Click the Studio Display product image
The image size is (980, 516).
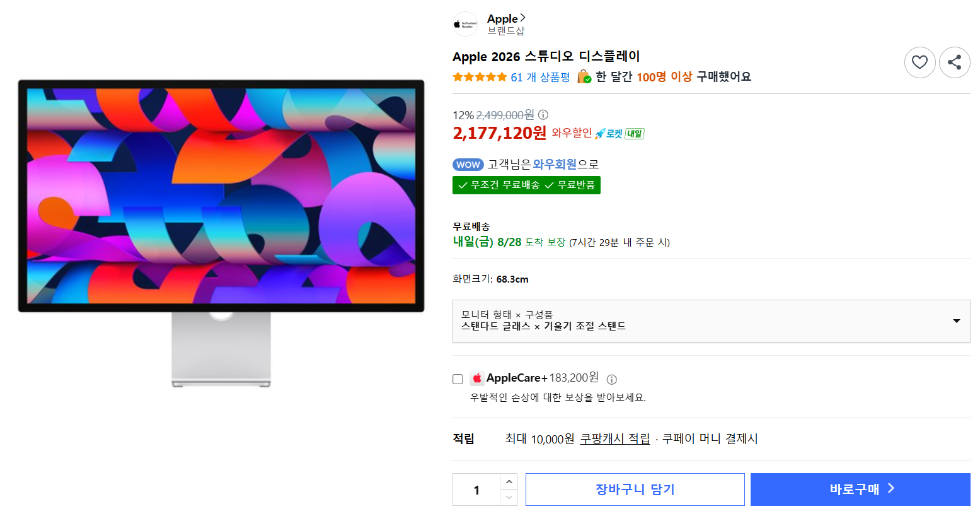click(221, 233)
